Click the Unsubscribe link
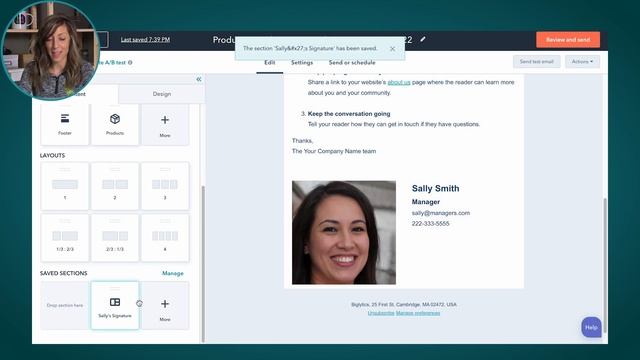Image resolution: width=640 pixels, height=360 pixels. pos(381,313)
